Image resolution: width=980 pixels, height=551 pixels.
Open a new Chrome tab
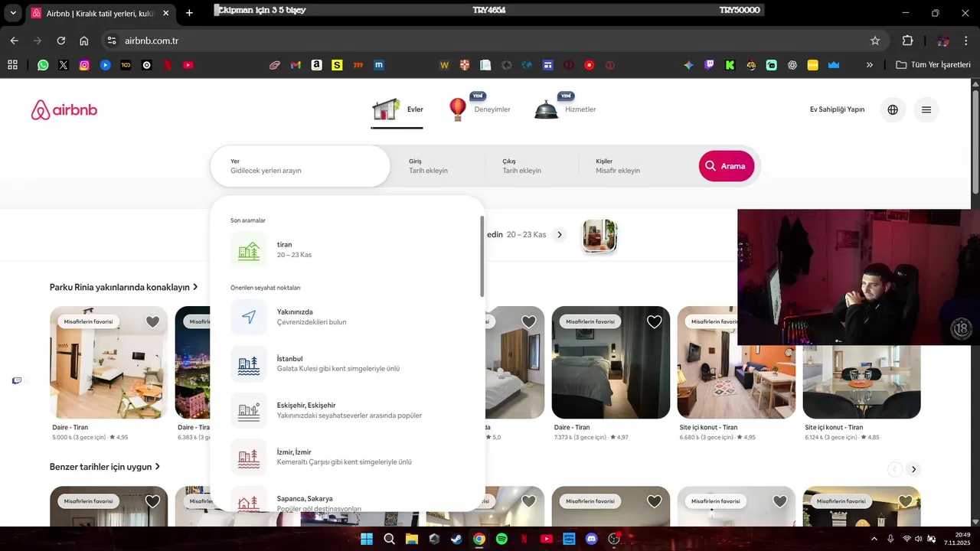coord(189,13)
